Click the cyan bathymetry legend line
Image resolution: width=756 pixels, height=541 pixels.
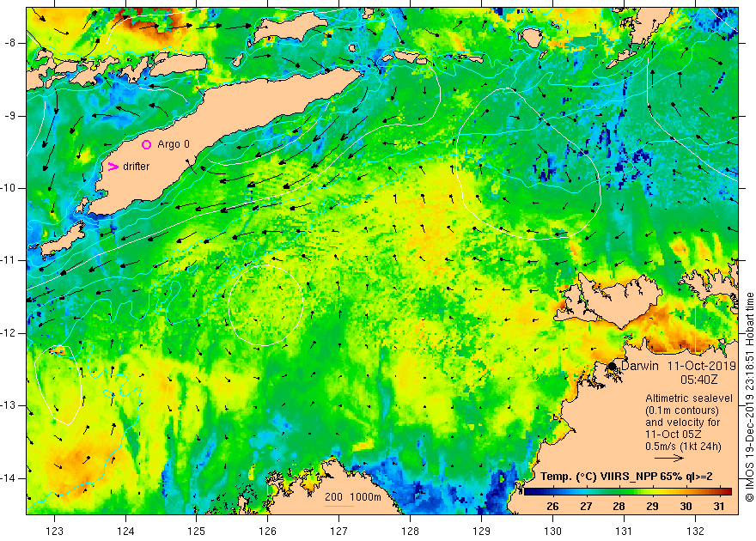tap(339, 506)
